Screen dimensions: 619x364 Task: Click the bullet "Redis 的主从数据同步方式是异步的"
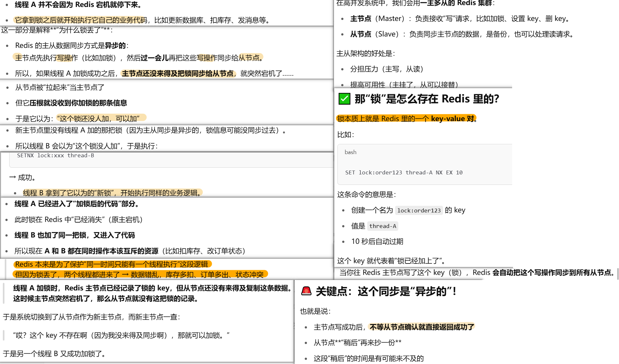(72, 46)
